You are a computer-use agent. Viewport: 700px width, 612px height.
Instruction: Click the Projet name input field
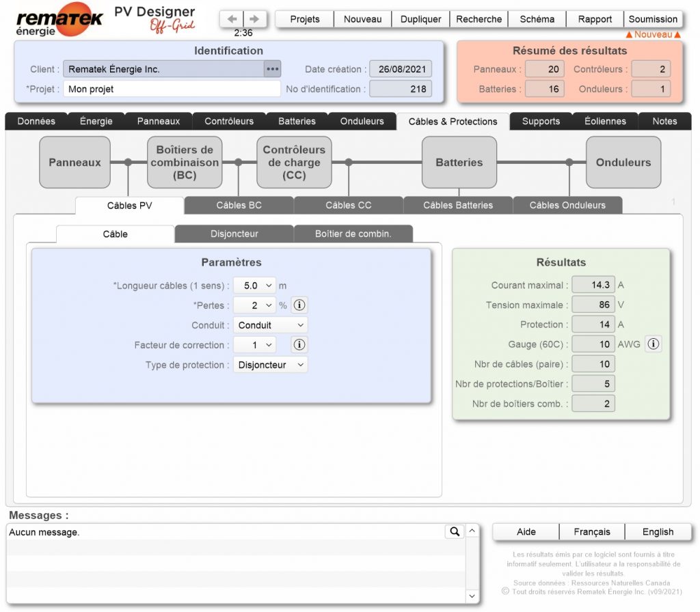coord(172,89)
